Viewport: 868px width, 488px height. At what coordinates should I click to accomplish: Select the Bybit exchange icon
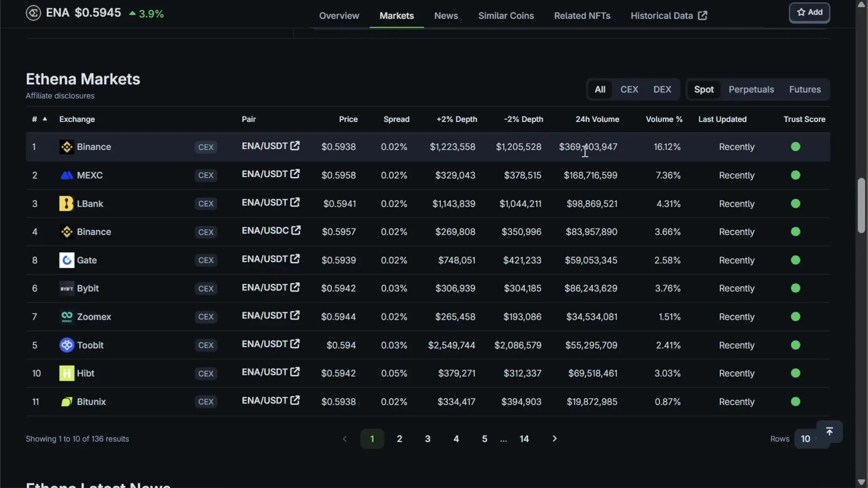pos(66,288)
